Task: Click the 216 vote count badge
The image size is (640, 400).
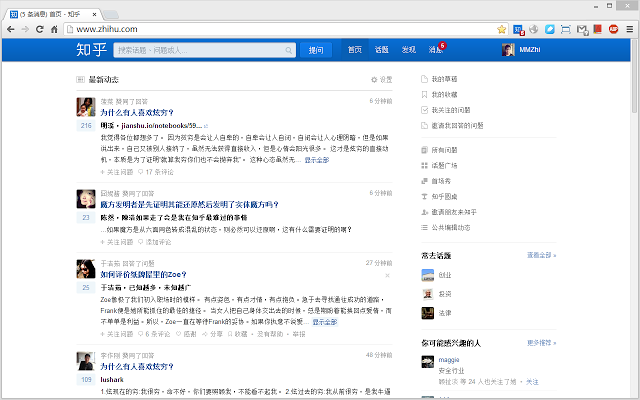Action: click(86, 126)
